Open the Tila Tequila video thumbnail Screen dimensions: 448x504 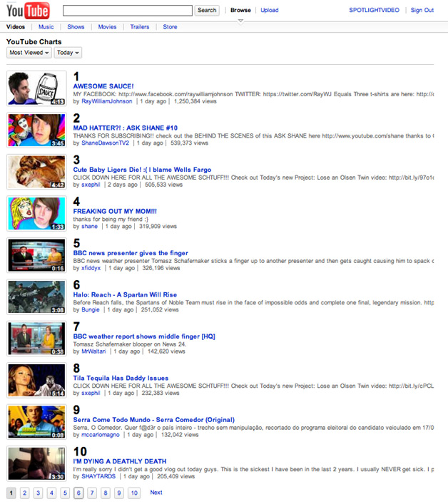pos(36,380)
